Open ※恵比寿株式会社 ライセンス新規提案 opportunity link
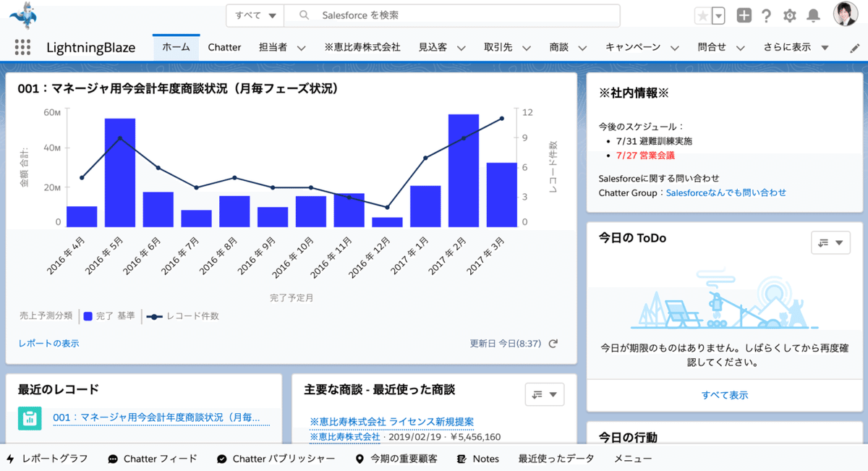 tap(391, 422)
